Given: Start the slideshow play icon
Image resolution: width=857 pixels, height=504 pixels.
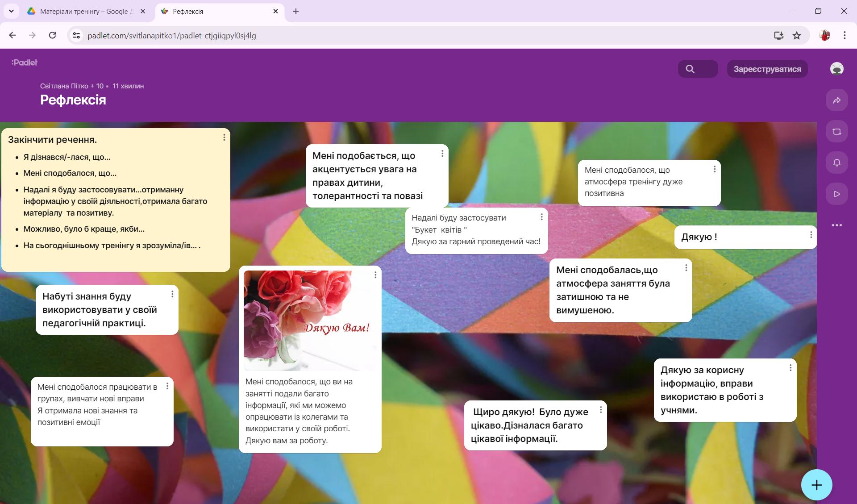Looking at the screenshot, I should click(x=836, y=194).
